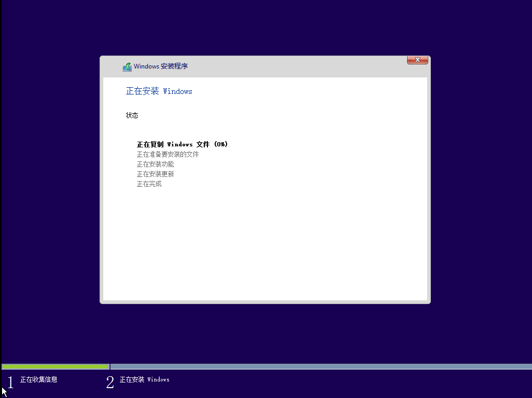This screenshot has width=532, height=398.
Task: Select '正在准备要安装的文件' status line
Action: click(167, 154)
